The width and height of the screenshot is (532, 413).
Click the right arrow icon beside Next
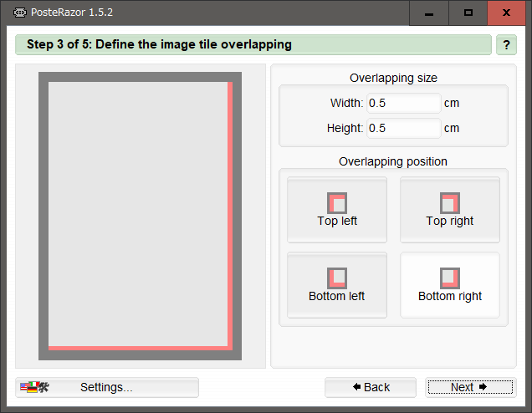click(x=483, y=387)
